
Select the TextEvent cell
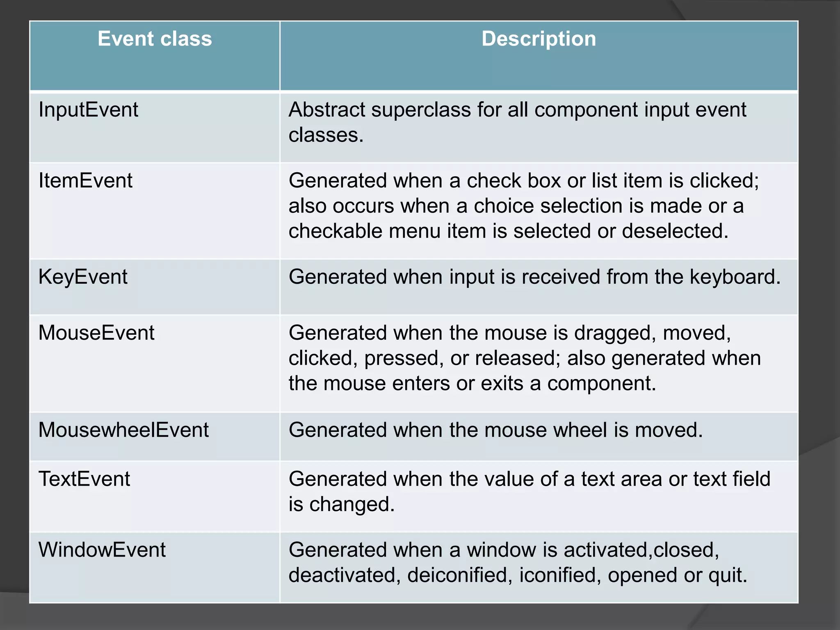[x=84, y=479]
